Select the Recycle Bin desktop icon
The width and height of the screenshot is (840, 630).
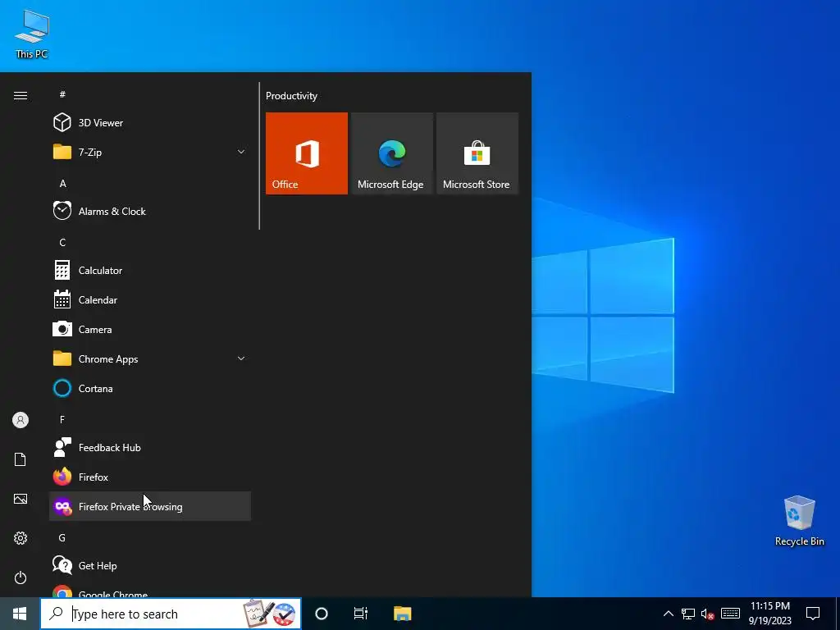click(x=799, y=521)
